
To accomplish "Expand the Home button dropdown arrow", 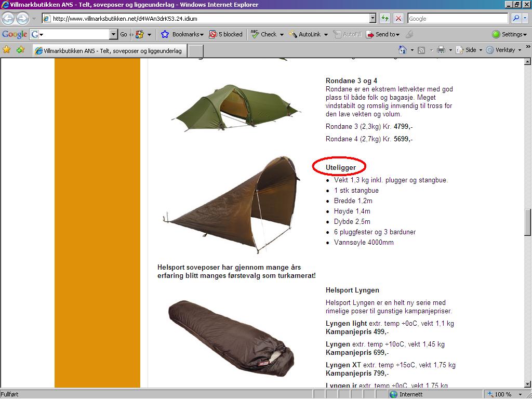I will (412, 50).
